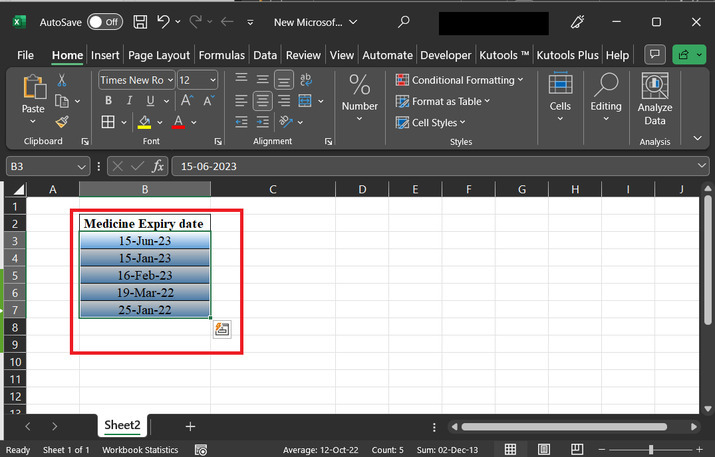Click the text Orientation icon
The height and width of the screenshot is (457, 715).
(x=286, y=122)
